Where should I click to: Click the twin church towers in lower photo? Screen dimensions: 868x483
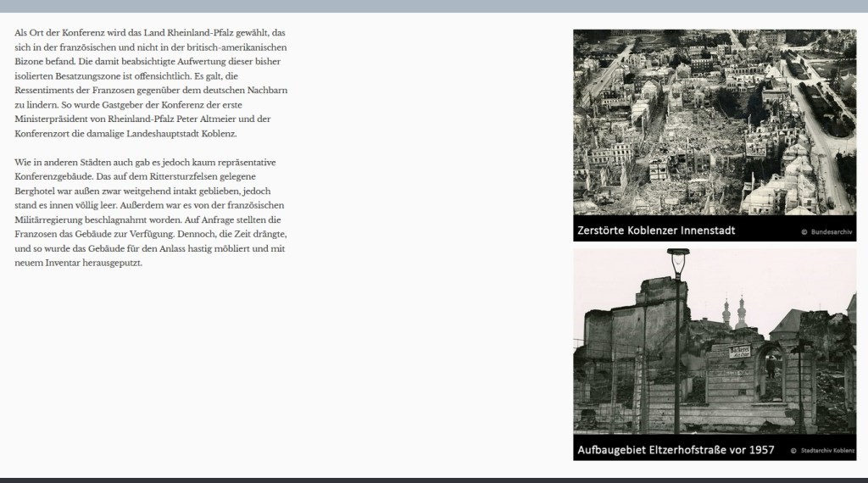(734, 312)
